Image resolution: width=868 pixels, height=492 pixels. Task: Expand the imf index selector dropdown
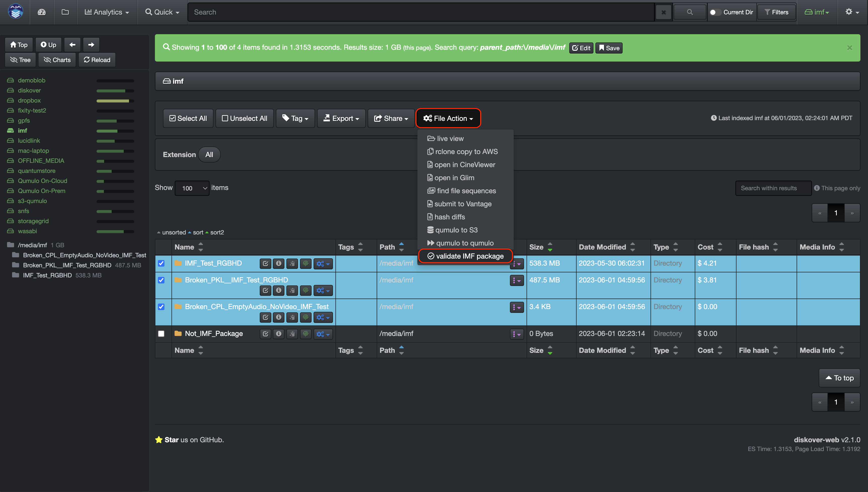click(x=818, y=12)
